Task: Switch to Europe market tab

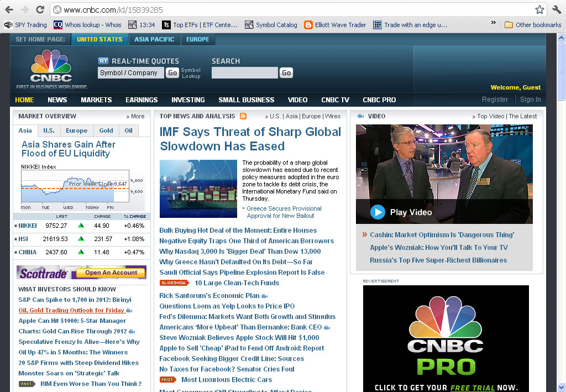Action: pyautogui.click(x=76, y=130)
